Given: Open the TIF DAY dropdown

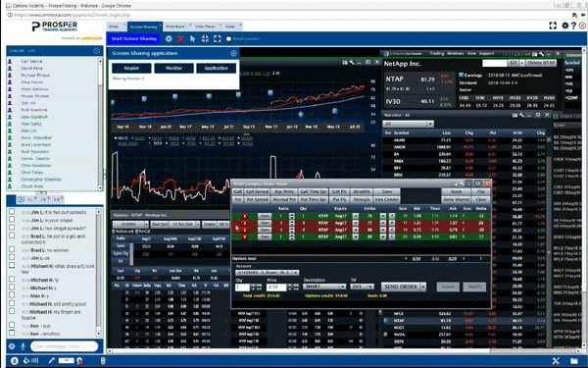Looking at the screenshot, I should [x=362, y=287].
